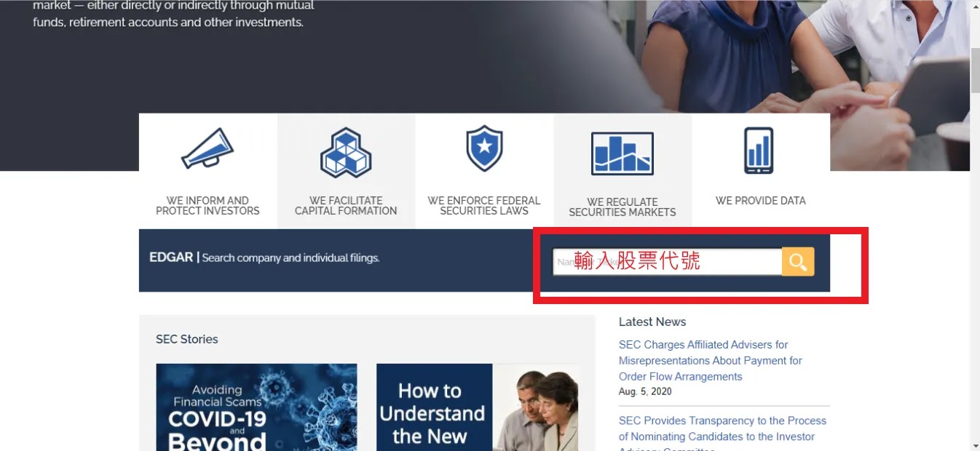
Task: Open How to Understand the New story thumbnail
Action: [478, 407]
